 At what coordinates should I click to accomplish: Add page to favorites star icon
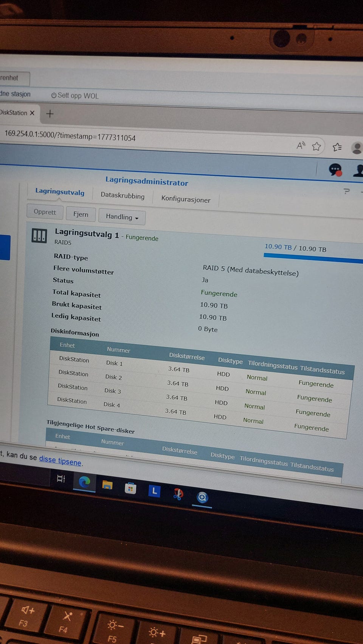[x=316, y=146]
